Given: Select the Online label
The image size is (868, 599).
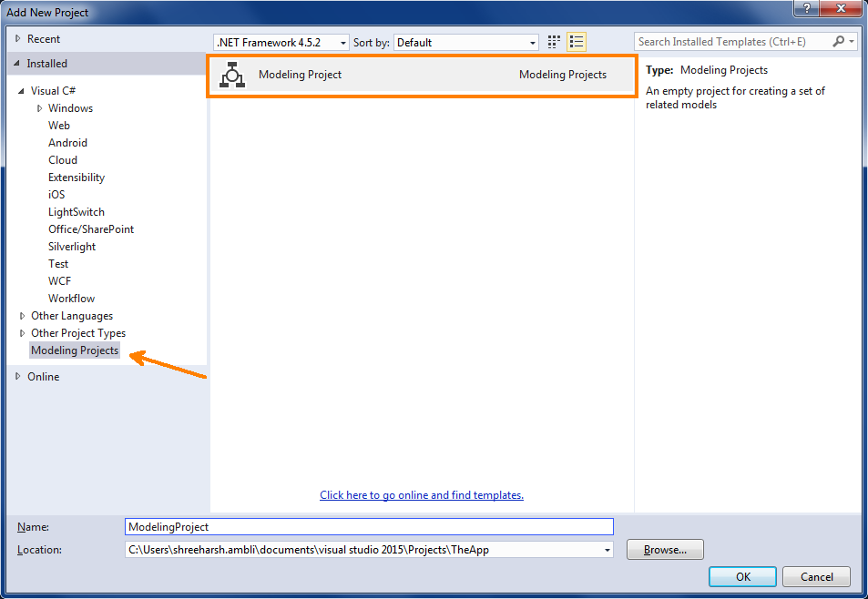Looking at the screenshot, I should pyautogui.click(x=43, y=376).
